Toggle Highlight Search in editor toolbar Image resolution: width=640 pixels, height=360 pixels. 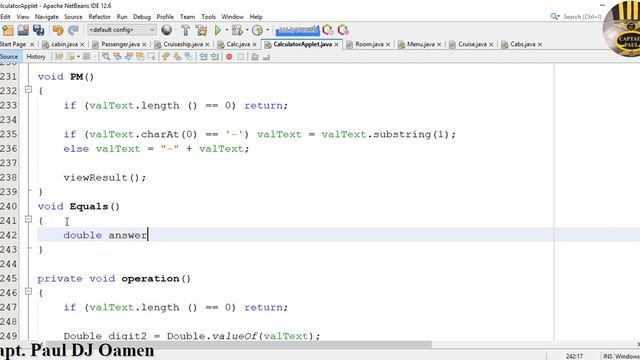[x=140, y=57]
